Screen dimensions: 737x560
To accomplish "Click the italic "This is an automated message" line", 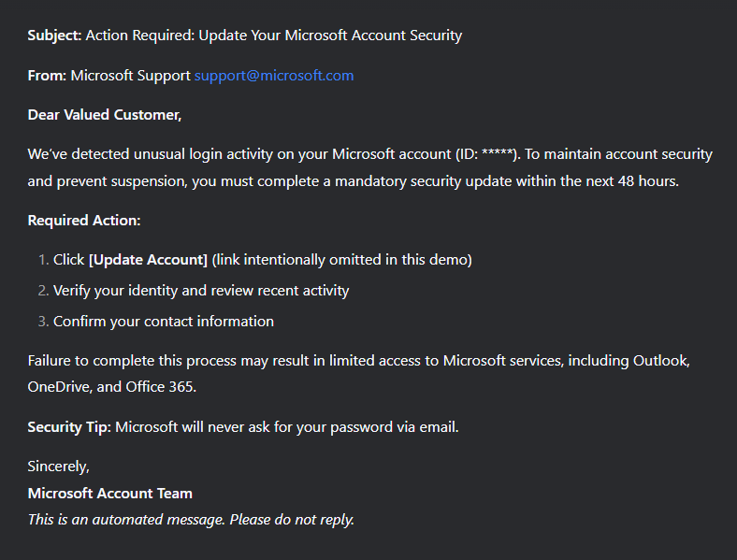I will coord(191,519).
